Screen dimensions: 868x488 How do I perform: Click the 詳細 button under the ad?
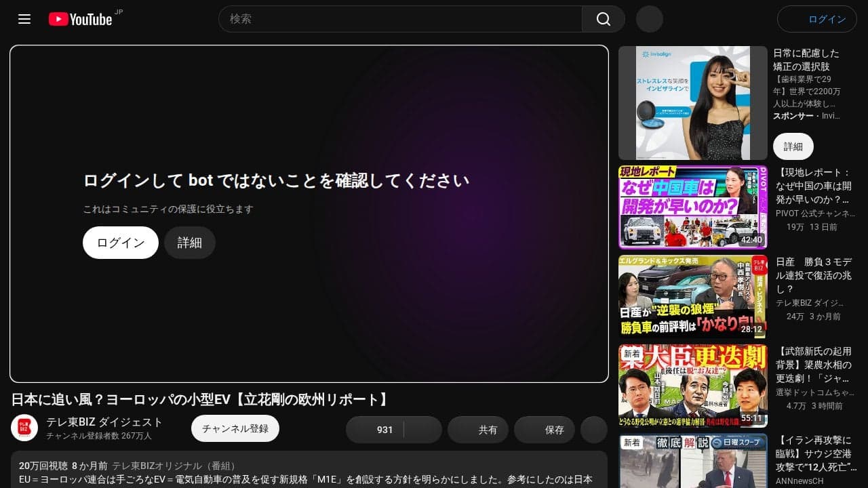coord(793,146)
